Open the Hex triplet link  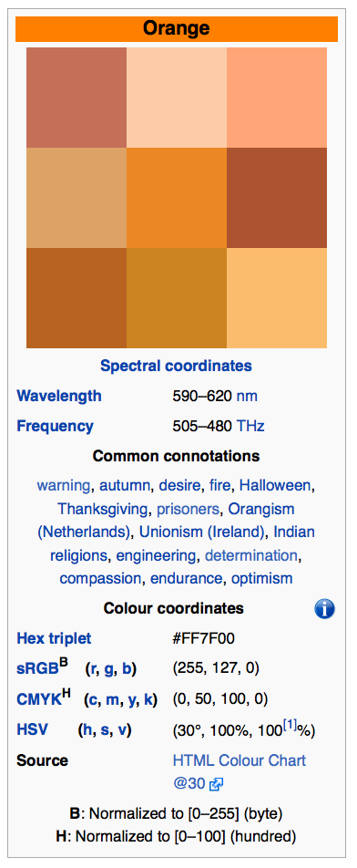(x=54, y=639)
